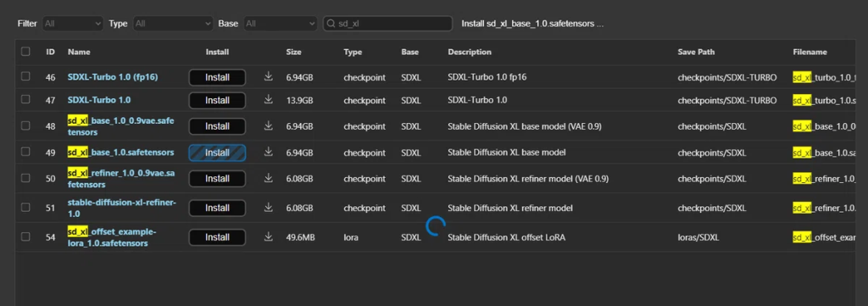Open the Type dropdown
The width and height of the screenshot is (868, 306).
pos(173,24)
